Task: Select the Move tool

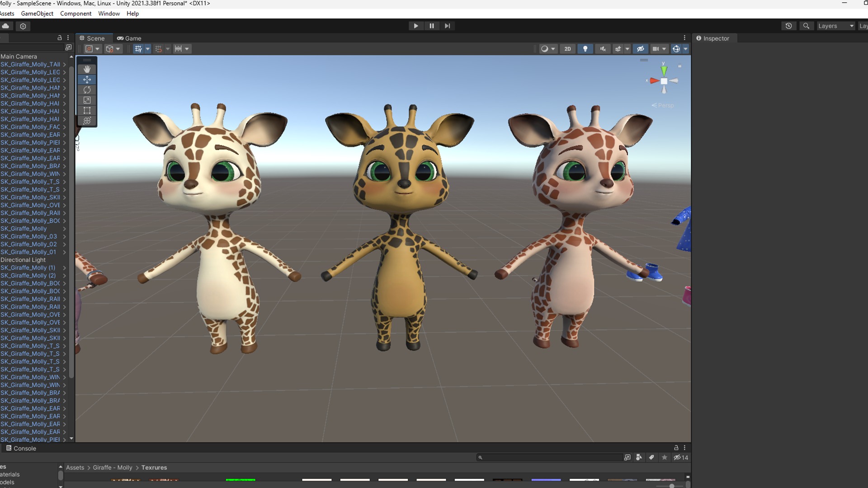Action: tap(87, 80)
